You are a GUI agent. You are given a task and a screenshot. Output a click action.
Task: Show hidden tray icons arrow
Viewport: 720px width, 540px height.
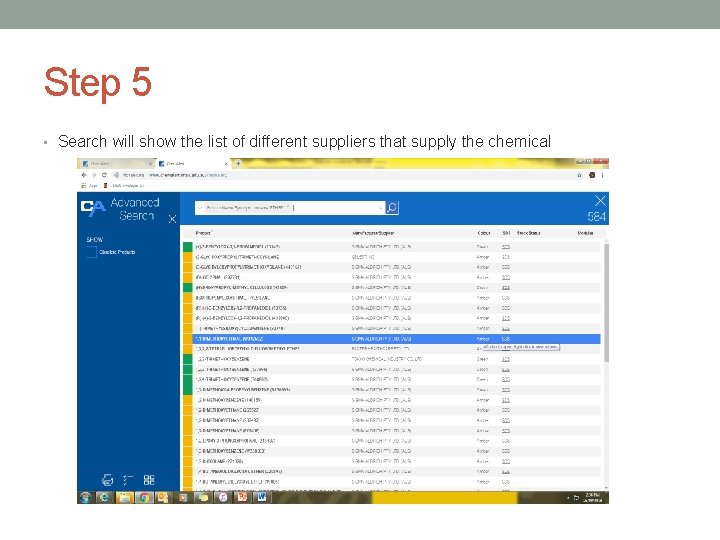(568, 497)
